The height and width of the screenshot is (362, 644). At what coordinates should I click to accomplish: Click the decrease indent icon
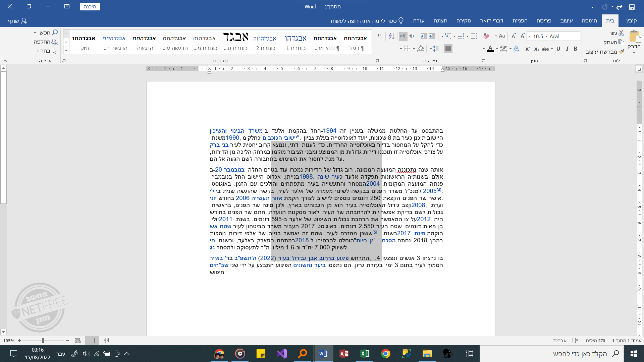tap(432, 36)
